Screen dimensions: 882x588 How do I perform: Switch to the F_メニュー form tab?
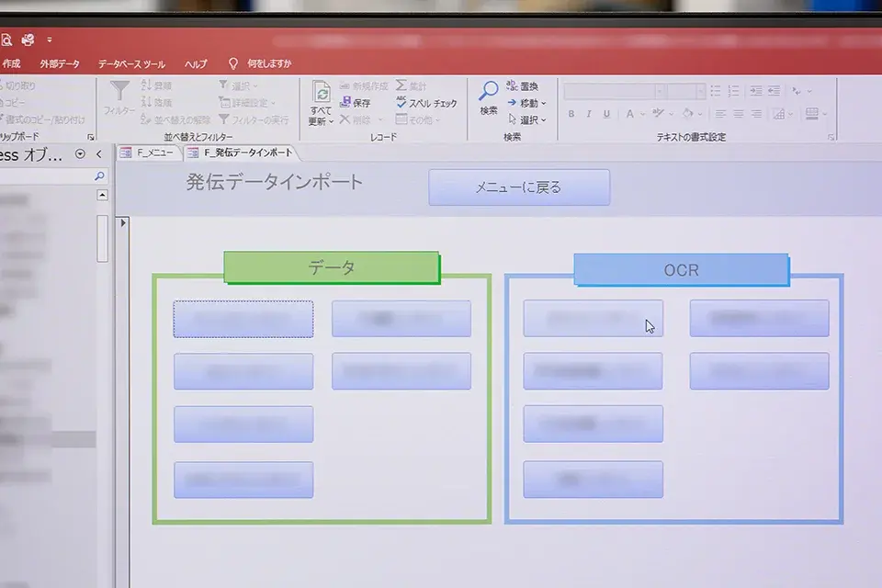tap(147, 153)
